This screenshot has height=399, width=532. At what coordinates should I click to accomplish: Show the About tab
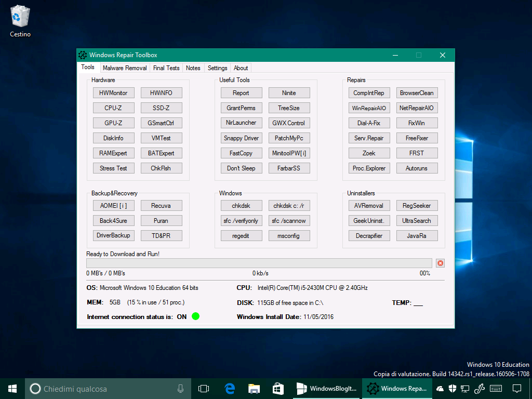tap(241, 68)
